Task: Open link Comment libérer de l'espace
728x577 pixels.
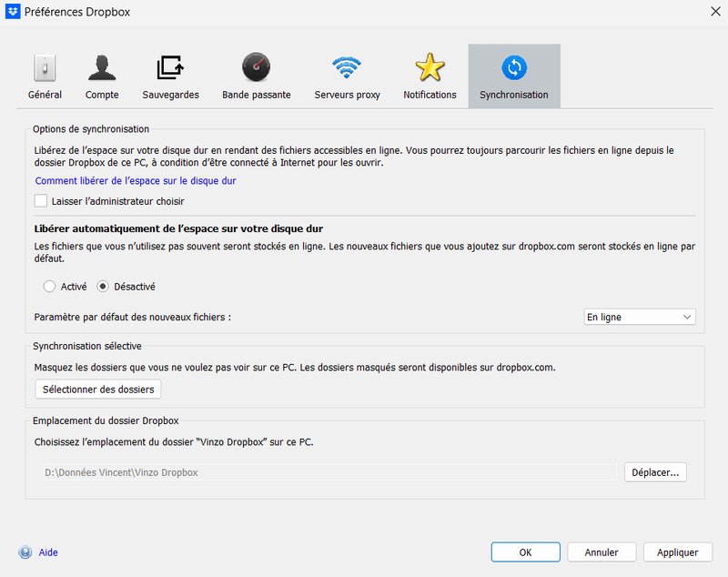Action: click(136, 180)
